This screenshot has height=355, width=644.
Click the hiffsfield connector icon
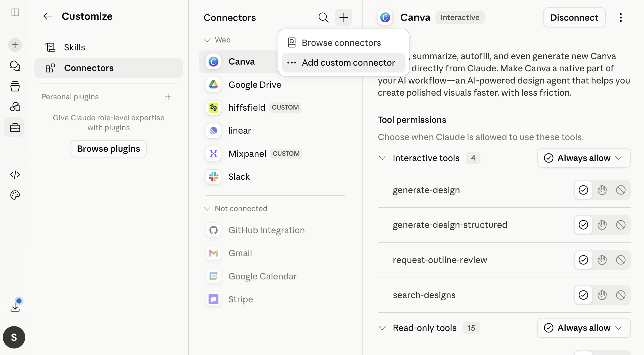pos(213,108)
